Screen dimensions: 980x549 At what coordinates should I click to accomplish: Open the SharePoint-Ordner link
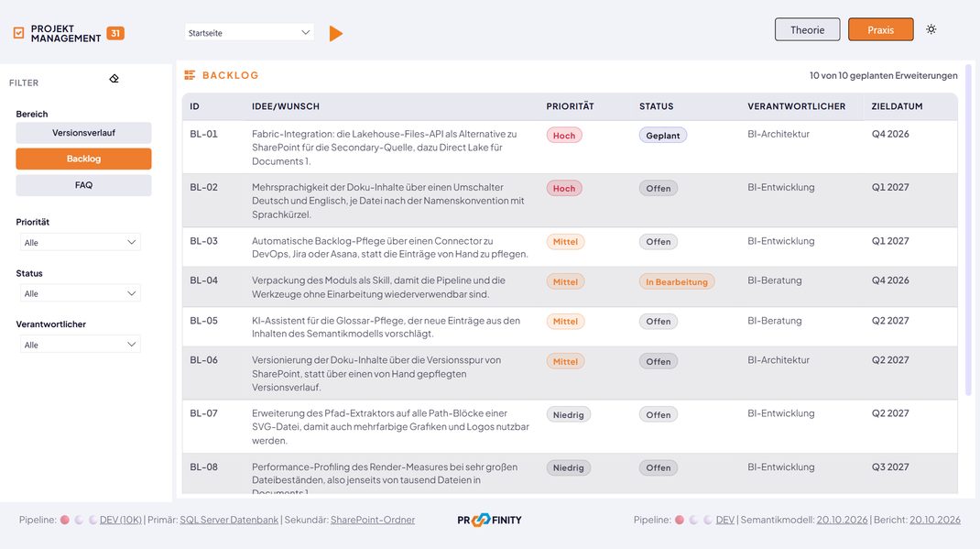(x=373, y=520)
